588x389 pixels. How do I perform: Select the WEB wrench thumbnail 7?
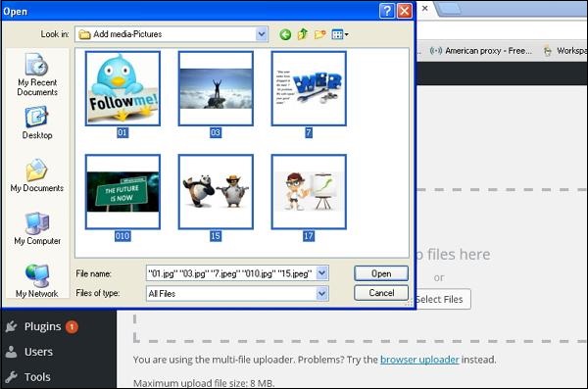coord(309,88)
